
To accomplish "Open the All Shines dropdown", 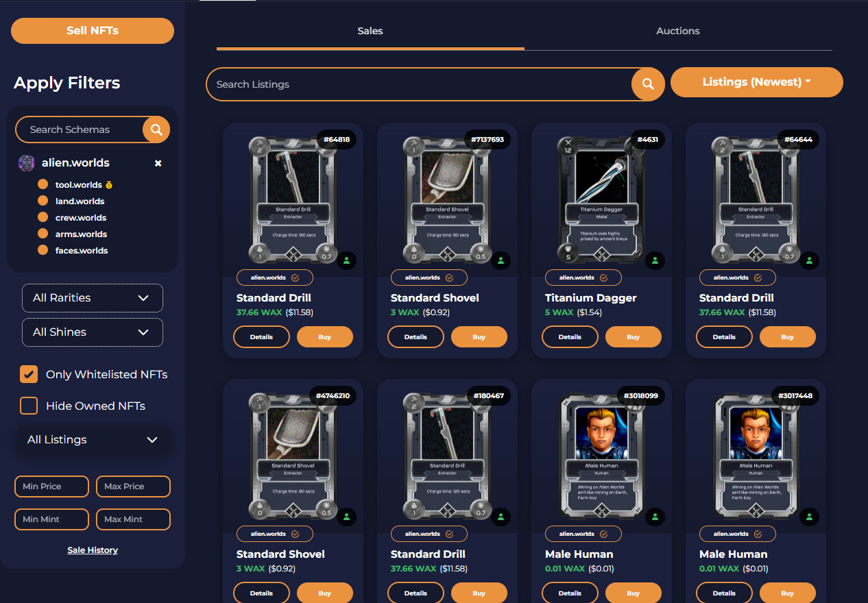I will tap(93, 332).
